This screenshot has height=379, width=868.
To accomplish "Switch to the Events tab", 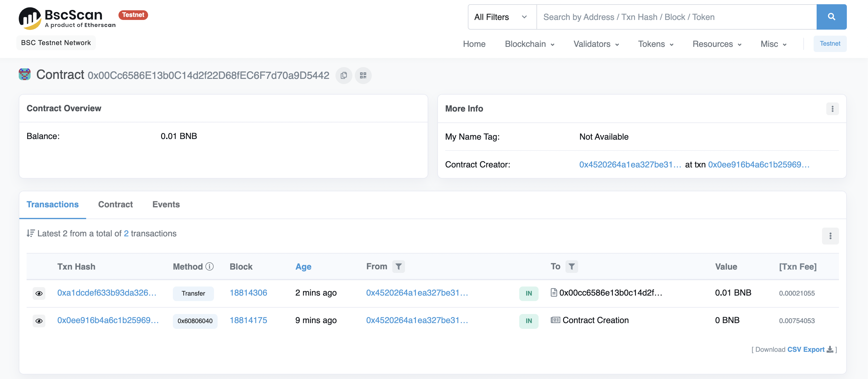I will pyautogui.click(x=166, y=205).
